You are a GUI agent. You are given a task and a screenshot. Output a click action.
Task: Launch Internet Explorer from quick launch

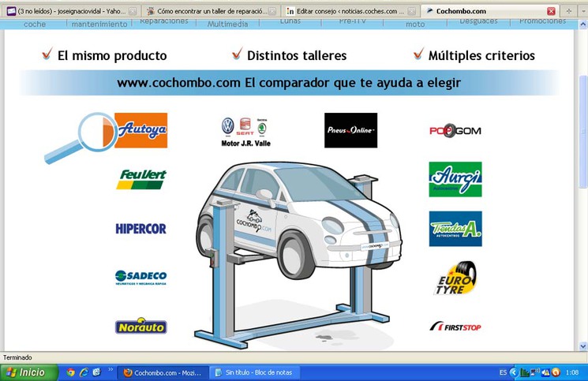pyautogui.click(x=84, y=372)
